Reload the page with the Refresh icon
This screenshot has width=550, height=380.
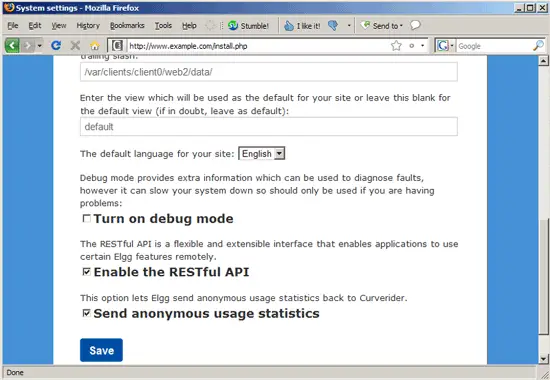tap(56, 46)
